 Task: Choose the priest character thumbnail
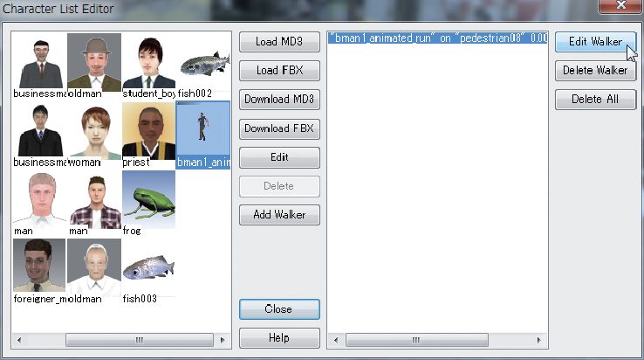pyautogui.click(x=148, y=130)
